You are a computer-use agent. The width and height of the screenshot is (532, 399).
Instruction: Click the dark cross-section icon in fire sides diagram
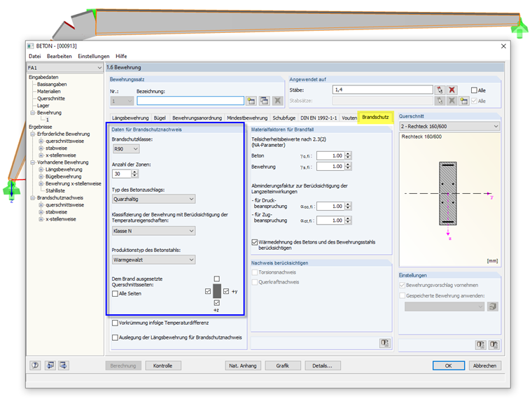tap(217, 291)
